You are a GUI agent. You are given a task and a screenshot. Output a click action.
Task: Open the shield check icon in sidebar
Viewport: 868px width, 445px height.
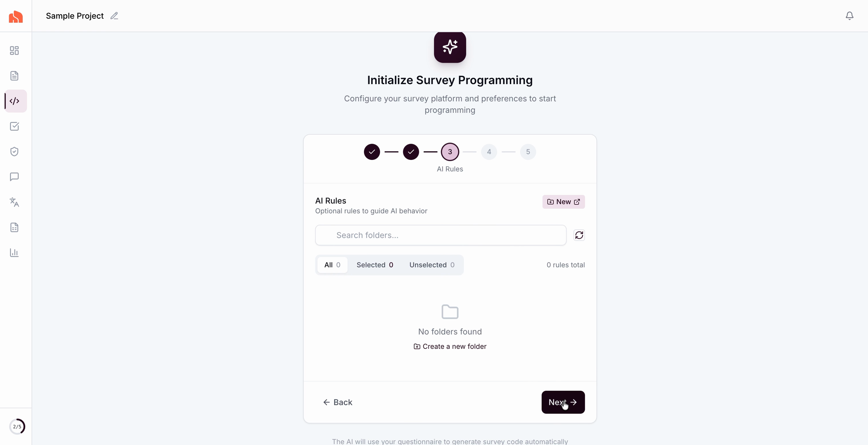(14, 152)
